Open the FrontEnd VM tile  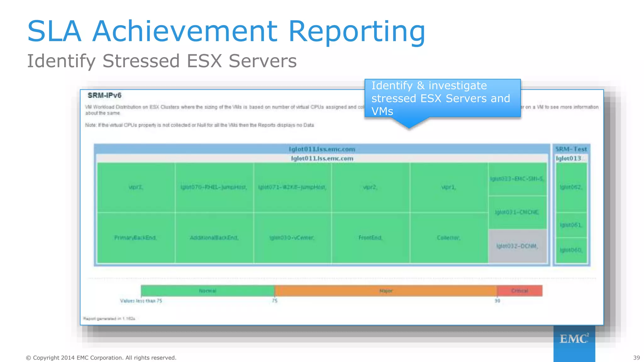(x=370, y=238)
